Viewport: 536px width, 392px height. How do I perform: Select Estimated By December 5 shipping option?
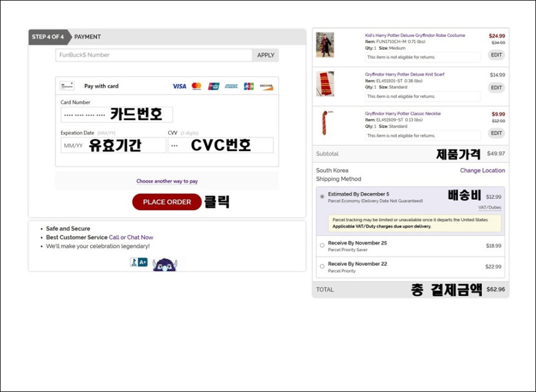pos(322,197)
